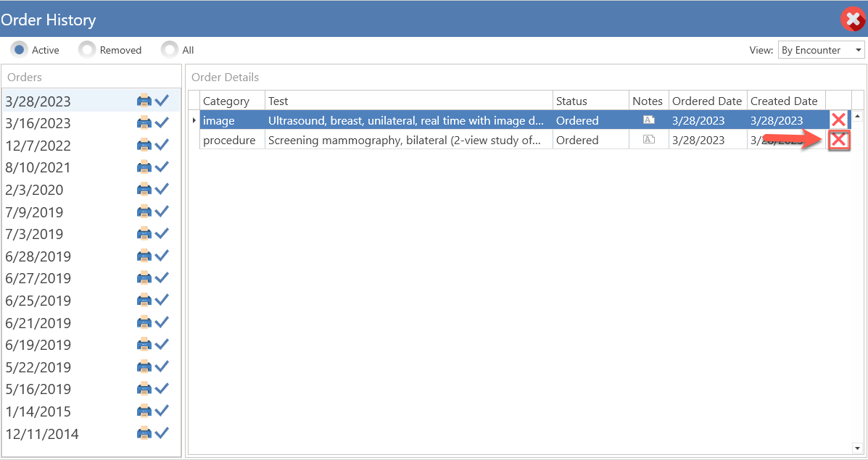This screenshot has height=460, width=868.
Task: Sort by the Test column header
Action: click(x=409, y=101)
